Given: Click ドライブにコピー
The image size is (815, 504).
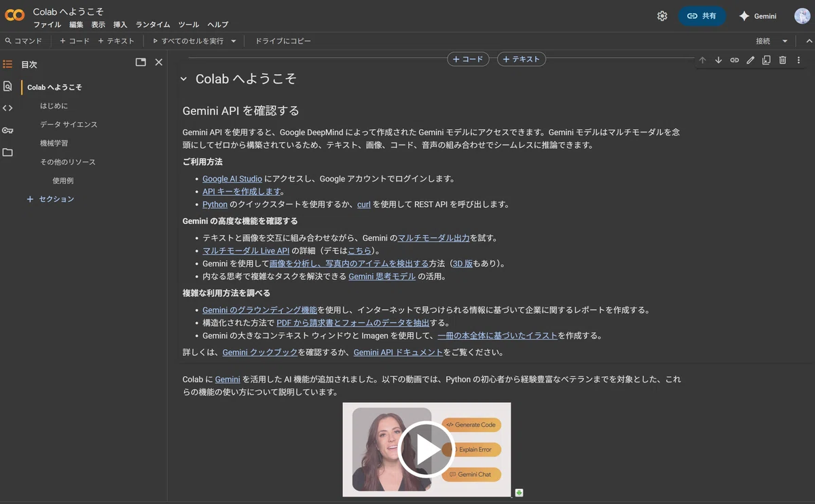Looking at the screenshot, I should [x=283, y=41].
